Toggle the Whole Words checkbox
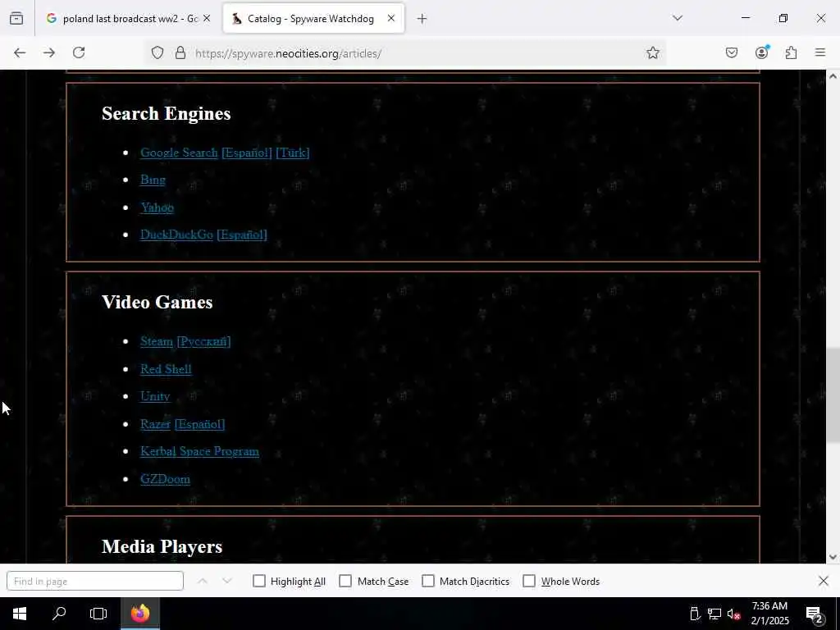Image resolution: width=840 pixels, height=630 pixels. pyautogui.click(x=529, y=582)
